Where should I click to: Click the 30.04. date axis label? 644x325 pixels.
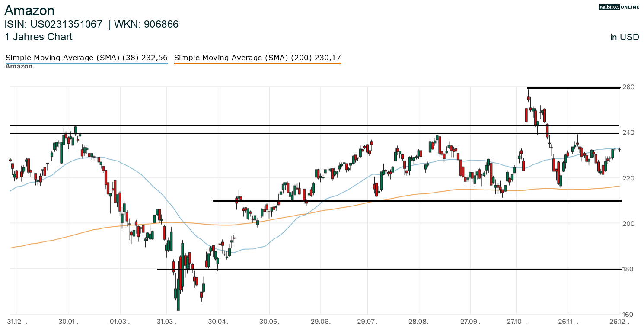click(218, 322)
